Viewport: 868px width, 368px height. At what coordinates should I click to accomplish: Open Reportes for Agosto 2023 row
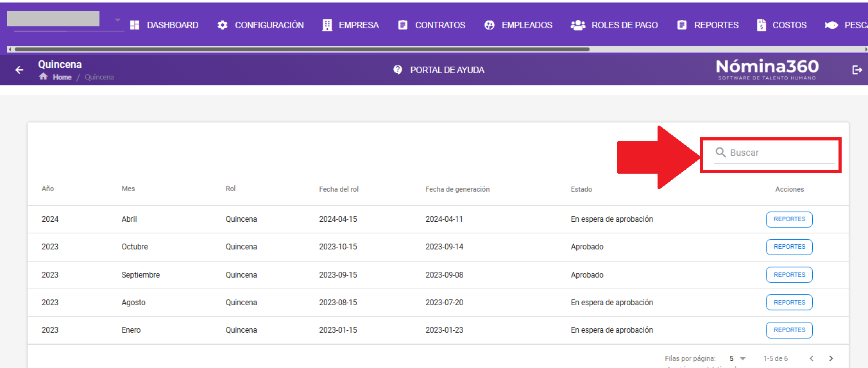pos(789,302)
